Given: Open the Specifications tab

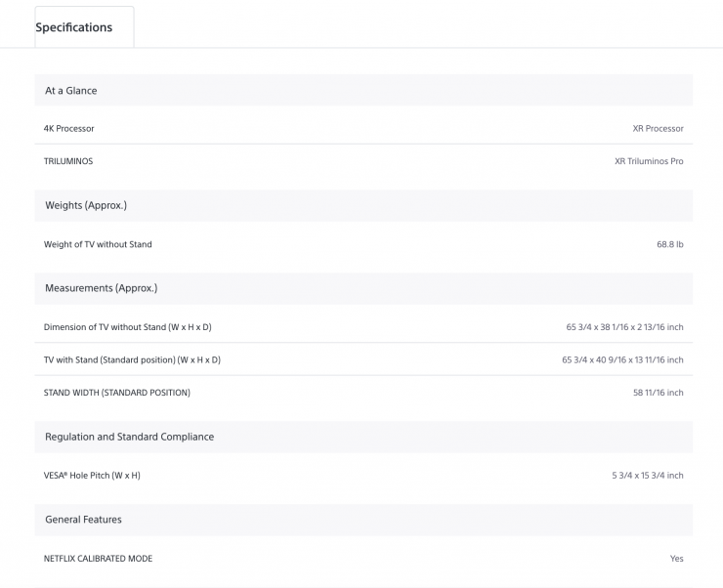Looking at the screenshot, I should click(x=74, y=27).
